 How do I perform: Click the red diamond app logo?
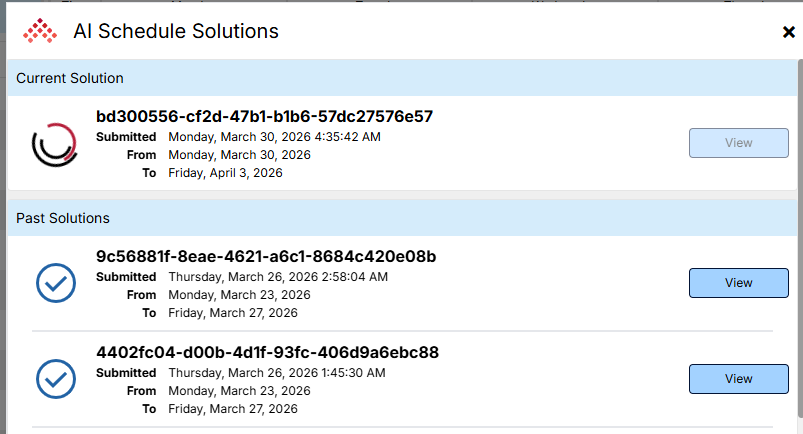(x=40, y=31)
